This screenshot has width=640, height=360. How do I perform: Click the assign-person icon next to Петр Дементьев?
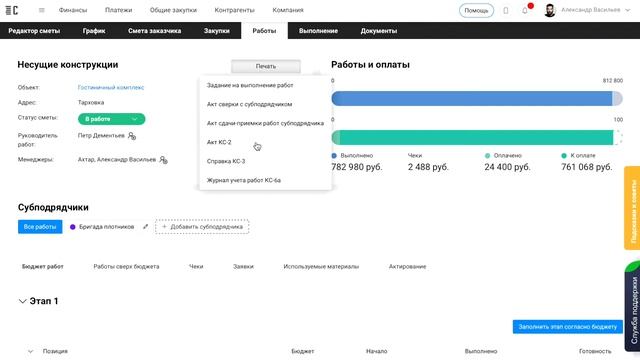132,136
